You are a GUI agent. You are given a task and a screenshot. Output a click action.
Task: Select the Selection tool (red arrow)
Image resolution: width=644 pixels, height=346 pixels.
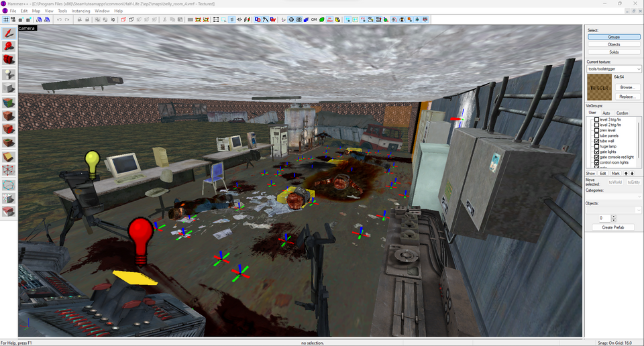click(x=9, y=34)
